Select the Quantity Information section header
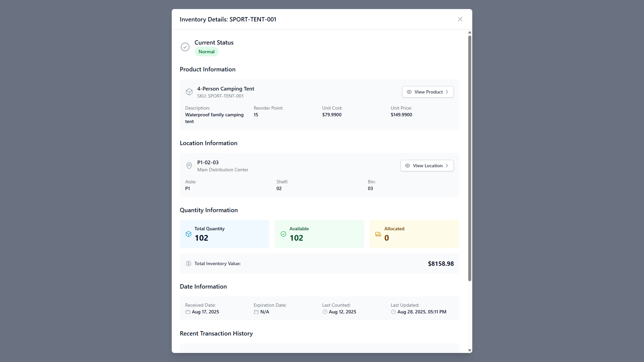The width and height of the screenshot is (644, 362). 208,210
